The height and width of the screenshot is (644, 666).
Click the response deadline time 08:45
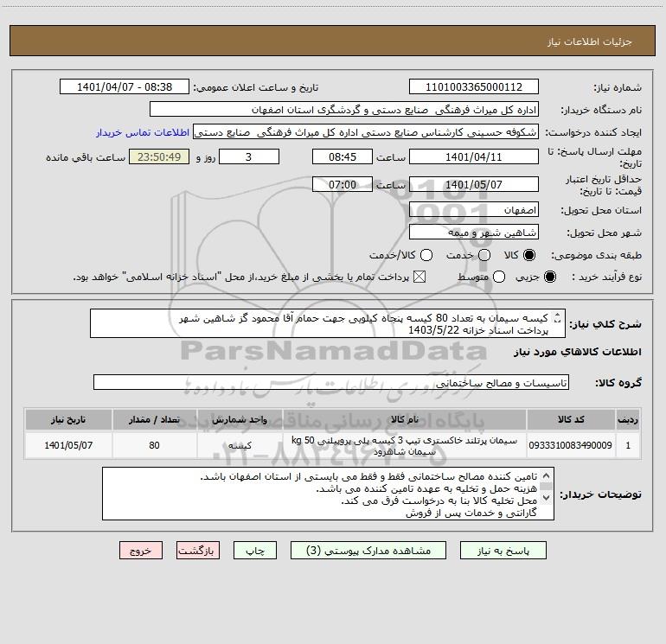pos(343,156)
